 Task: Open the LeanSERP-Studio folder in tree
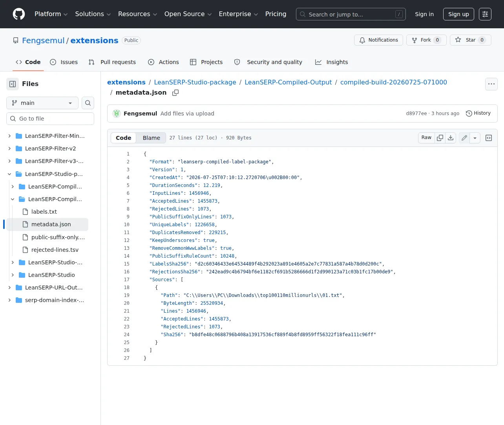click(51, 275)
